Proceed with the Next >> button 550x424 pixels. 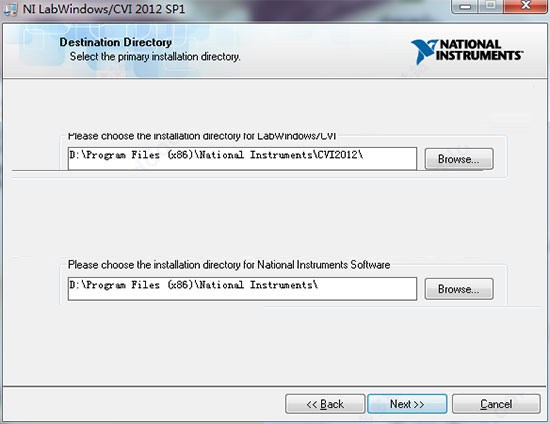point(407,404)
